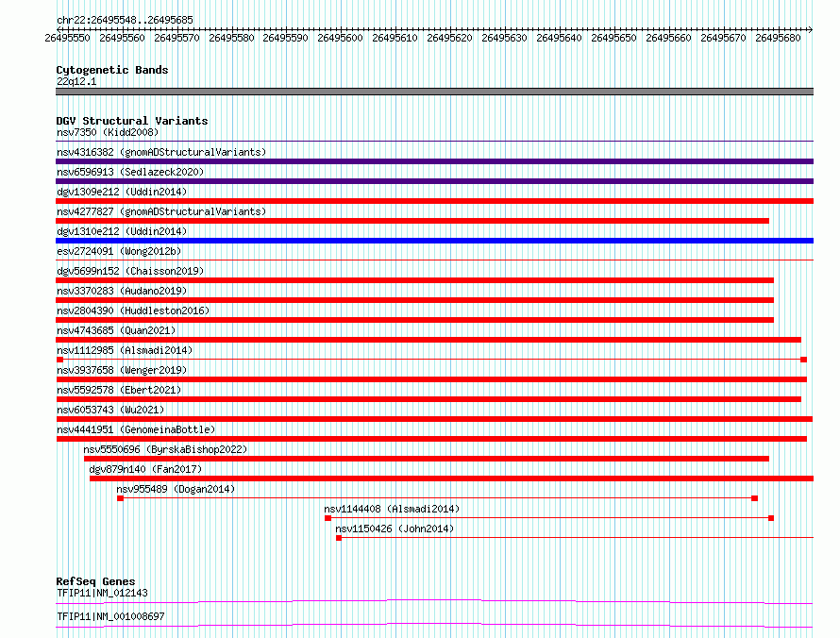This screenshot has width=840, height=638.
Task: Select the red bar under nsv5550696
Action: 427,459
